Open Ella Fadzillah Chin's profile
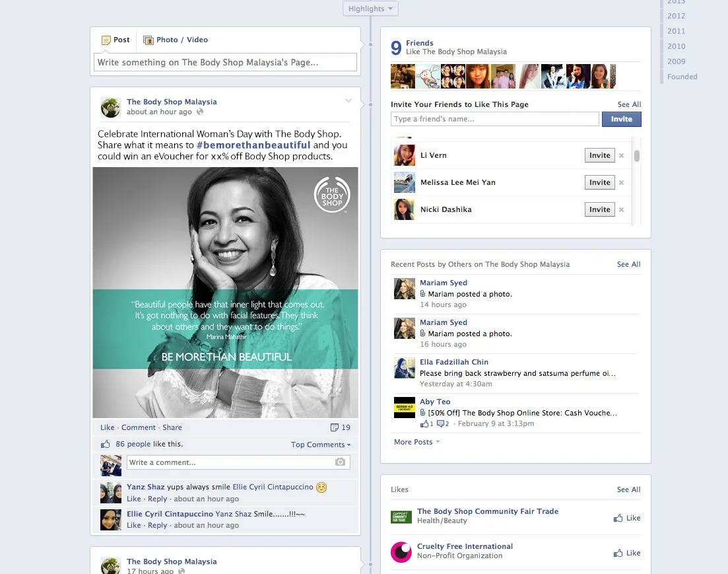This screenshot has width=728, height=574. pyautogui.click(x=453, y=361)
